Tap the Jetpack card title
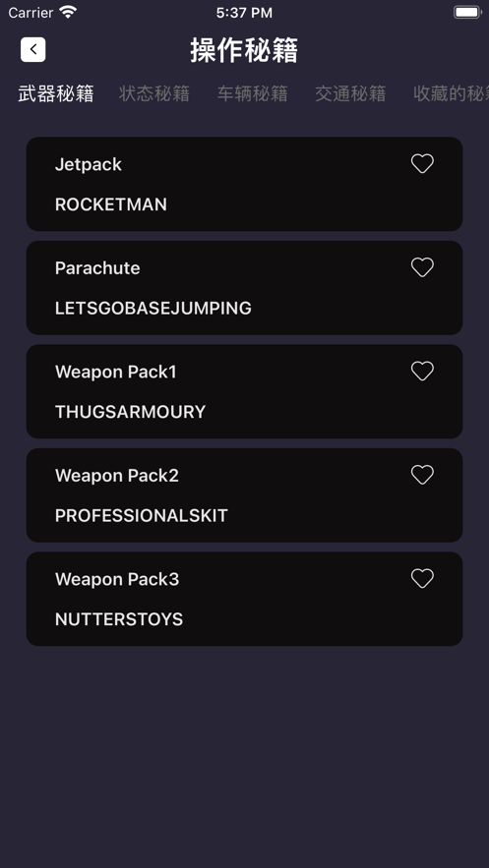489x868 pixels. [88, 164]
